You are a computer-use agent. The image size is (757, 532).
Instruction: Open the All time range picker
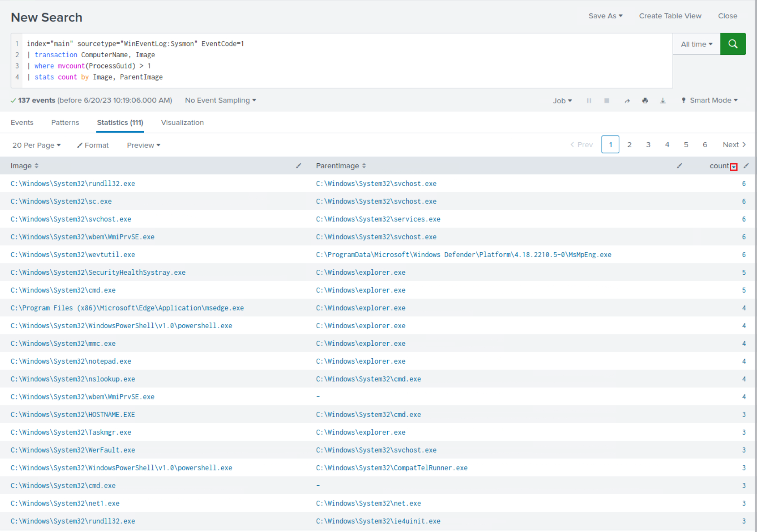(696, 44)
